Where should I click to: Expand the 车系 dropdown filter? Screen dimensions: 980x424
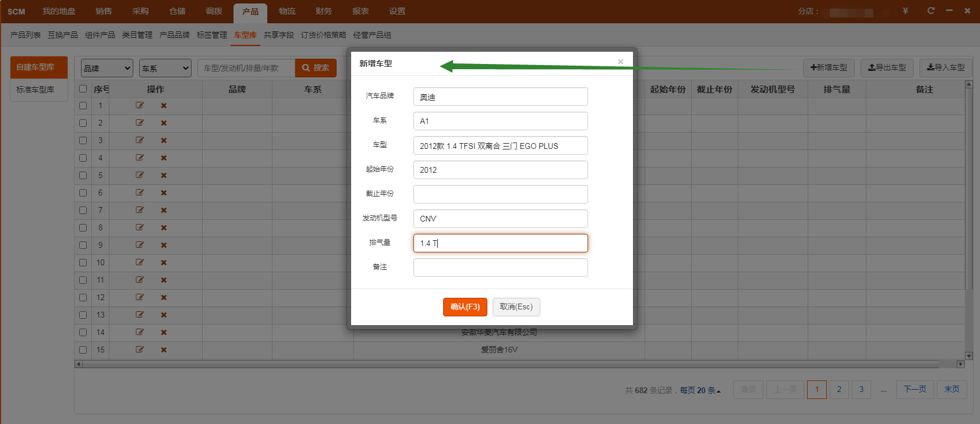pos(165,68)
